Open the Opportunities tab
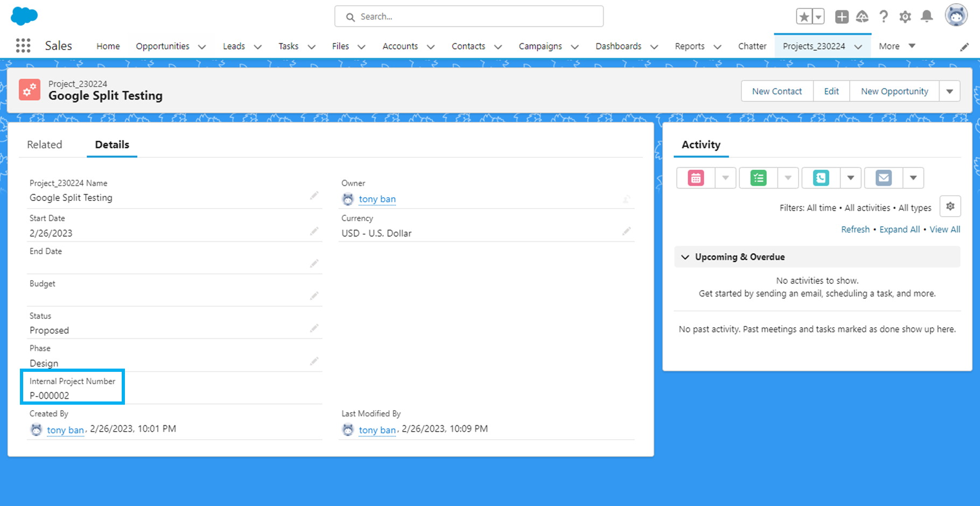 [x=163, y=46]
